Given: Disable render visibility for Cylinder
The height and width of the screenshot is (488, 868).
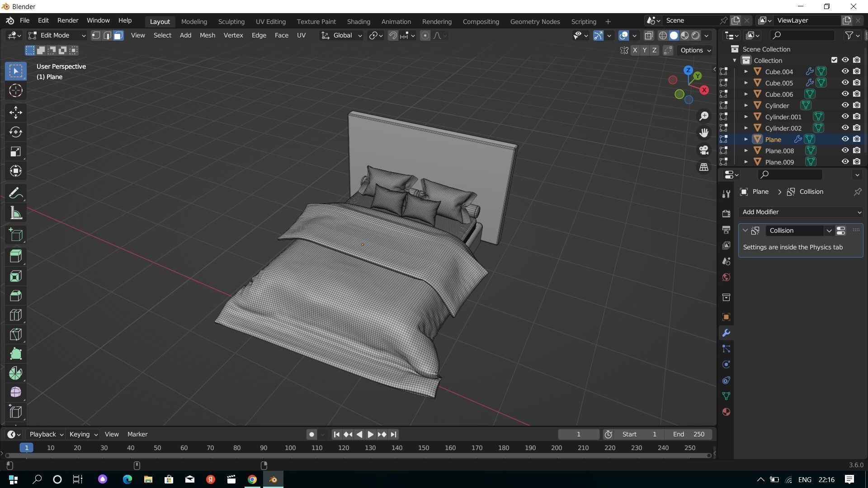Looking at the screenshot, I should point(857,105).
